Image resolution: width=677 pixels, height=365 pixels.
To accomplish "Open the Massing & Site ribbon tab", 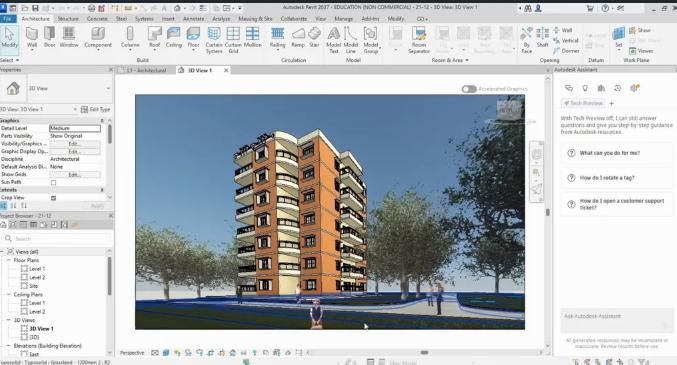I will tap(255, 19).
